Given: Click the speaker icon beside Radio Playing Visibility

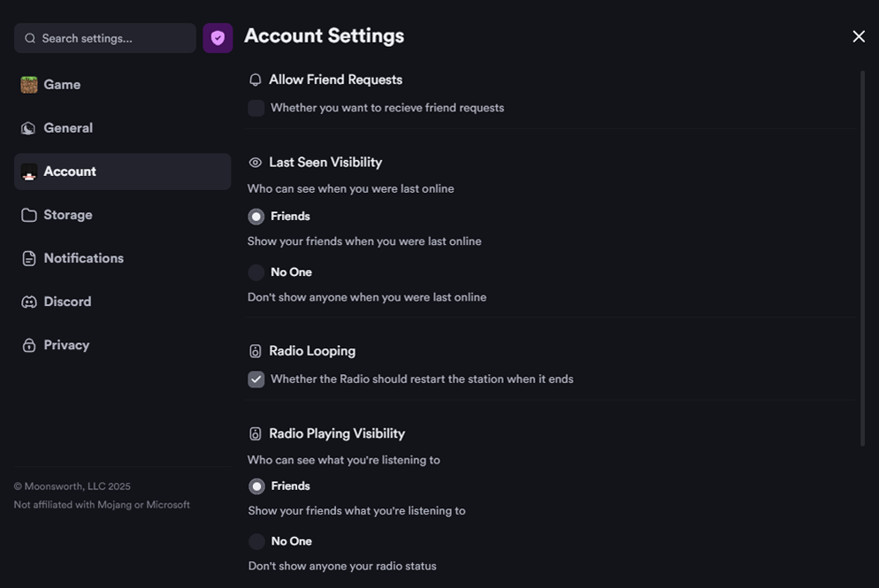Looking at the screenshot, I should click(x=255, y=434).
